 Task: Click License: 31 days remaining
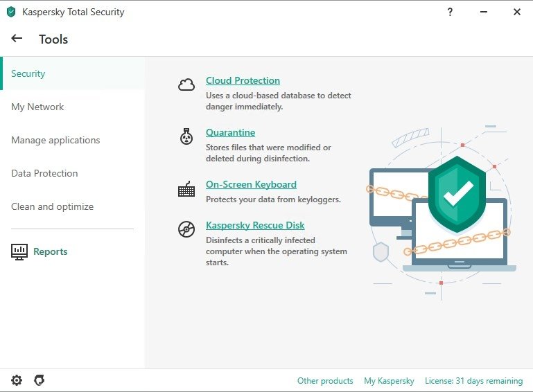click(473, 381)
